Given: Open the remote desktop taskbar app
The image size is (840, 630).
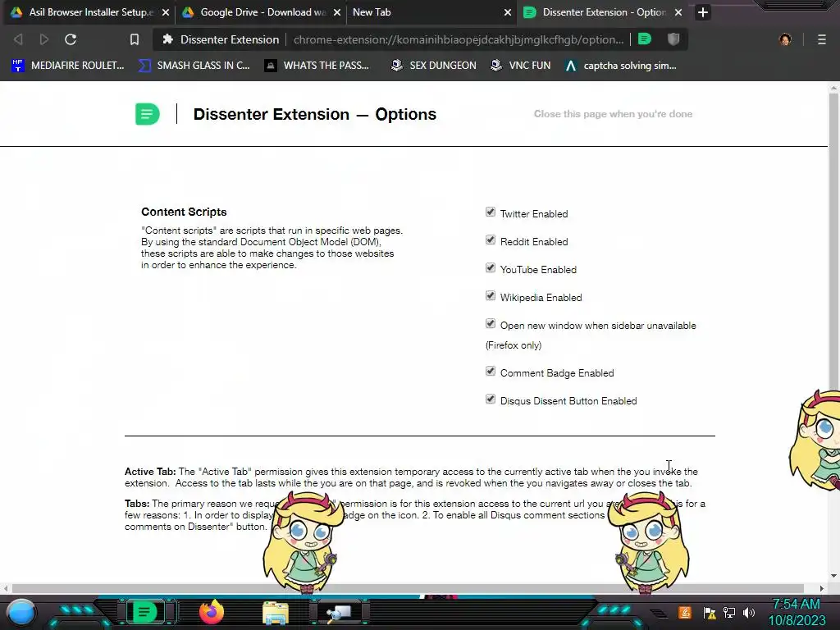Looking at the screenshot, I should pos(340,613).
